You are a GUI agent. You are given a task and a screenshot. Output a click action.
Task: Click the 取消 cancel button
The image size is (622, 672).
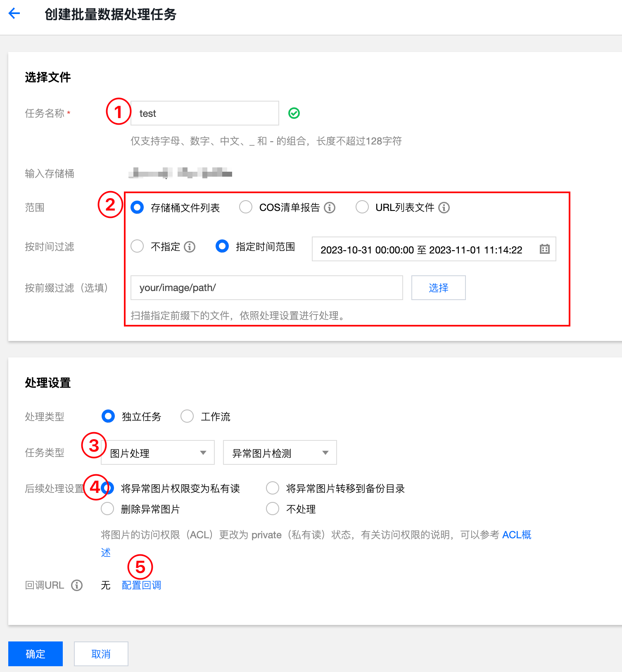pos(101,654)
